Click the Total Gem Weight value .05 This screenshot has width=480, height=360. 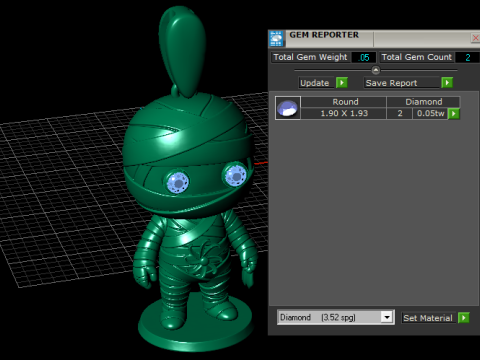tap(364, 57)
